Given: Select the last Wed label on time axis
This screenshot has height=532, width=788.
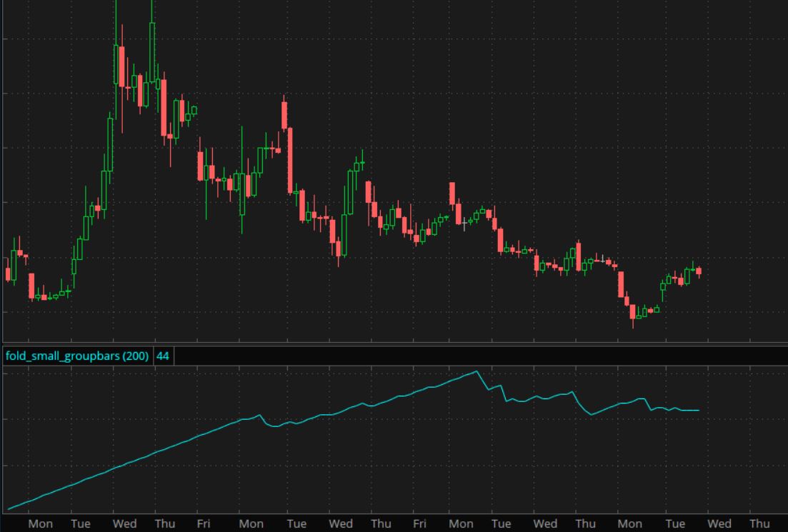Looking at the screenshot, I should pos(719,523).
